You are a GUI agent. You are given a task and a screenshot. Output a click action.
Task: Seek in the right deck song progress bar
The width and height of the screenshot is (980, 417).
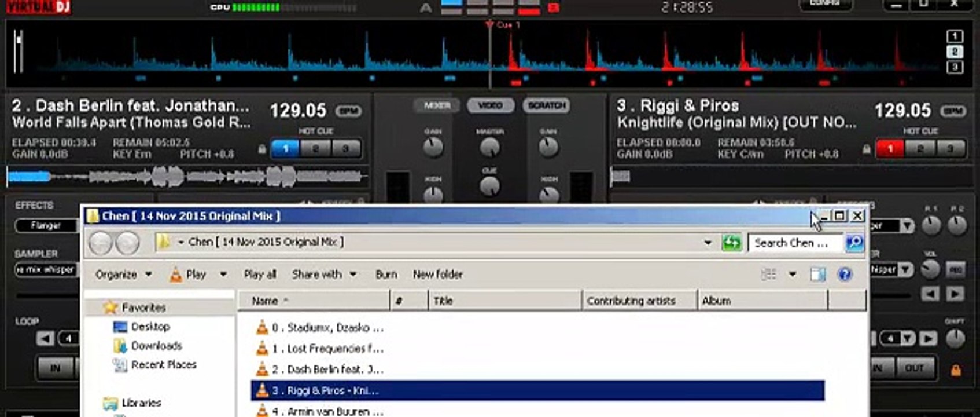point(792,176)
